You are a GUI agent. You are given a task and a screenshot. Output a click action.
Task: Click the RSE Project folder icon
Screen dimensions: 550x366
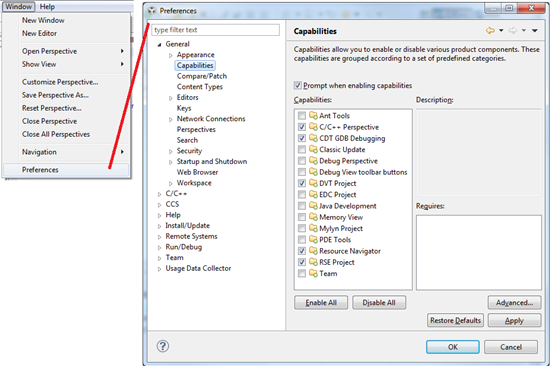pyautogui.click(x=313, y=262)
